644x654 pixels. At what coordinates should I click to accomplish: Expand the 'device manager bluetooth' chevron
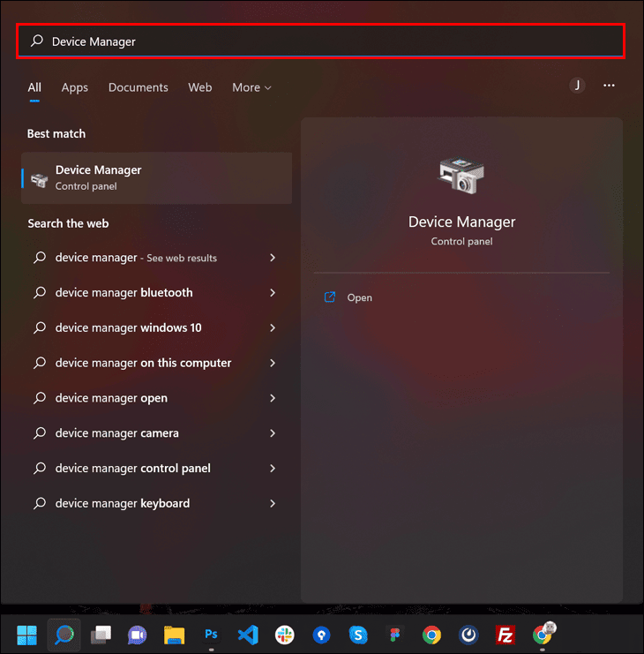(x=273, y=293)
